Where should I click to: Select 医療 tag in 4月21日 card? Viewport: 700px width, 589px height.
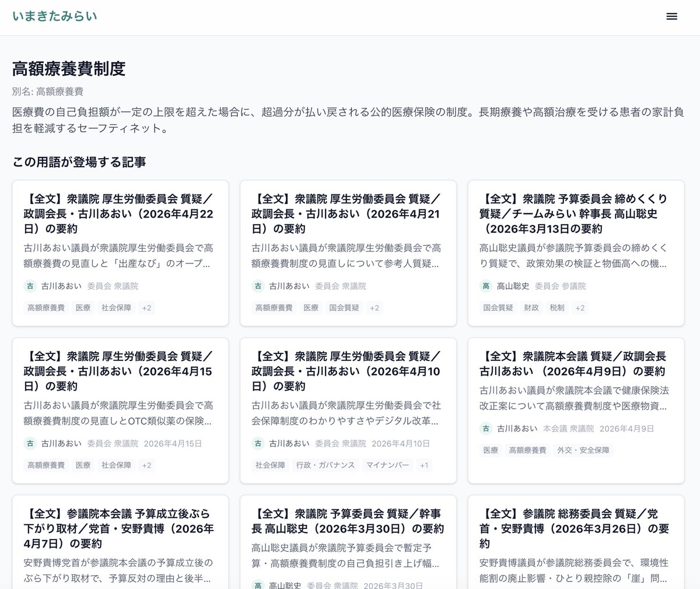[x=311, y=307]
